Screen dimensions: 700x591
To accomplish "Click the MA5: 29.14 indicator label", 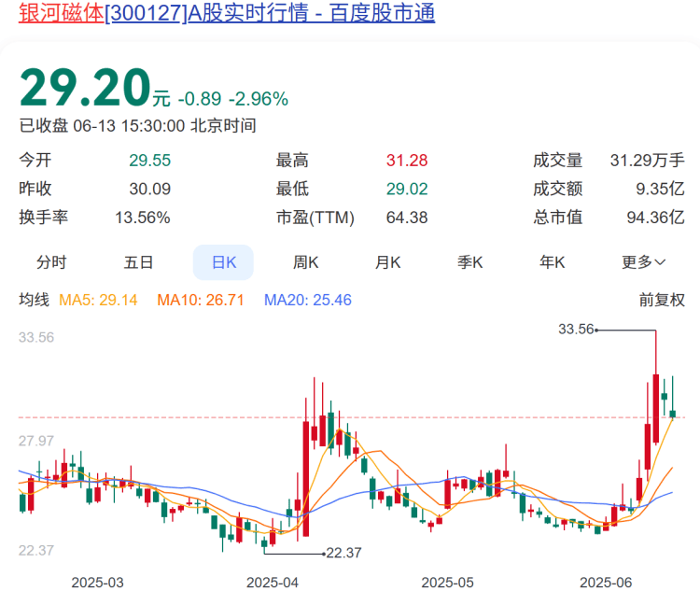I will coord(98,300).
